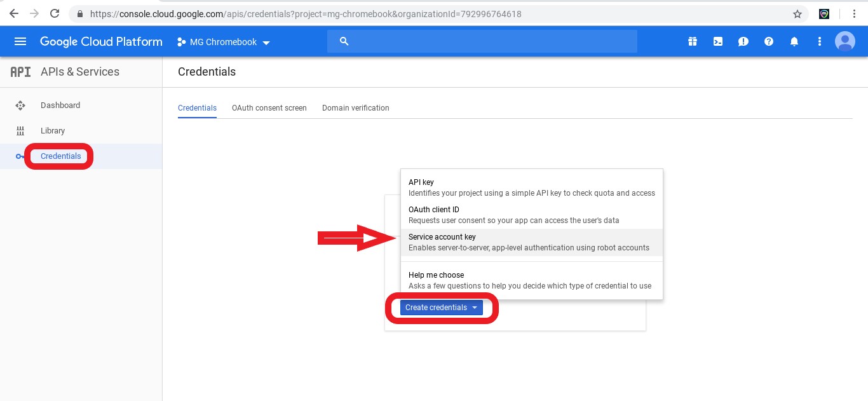Click the browser forward arrow
Image resolution: width=868 pixels, height=401 pixels.
pyautogui.click(x=34, y=13)
